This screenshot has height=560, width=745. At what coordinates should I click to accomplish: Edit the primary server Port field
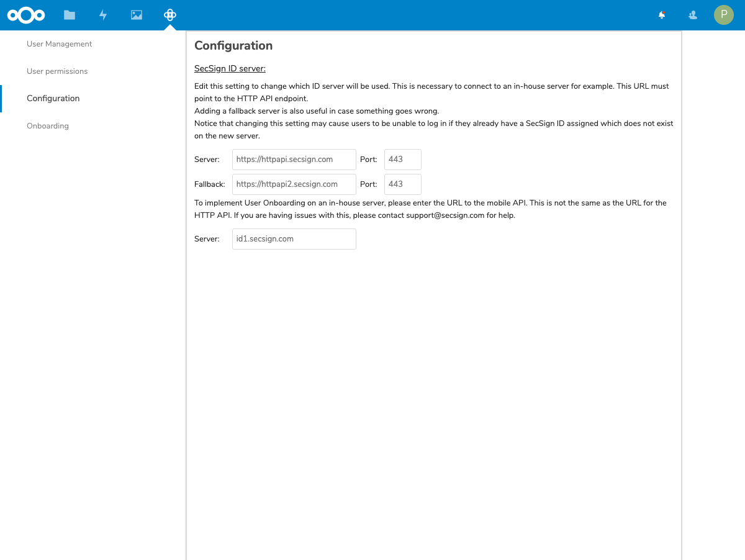coord(403,160)
